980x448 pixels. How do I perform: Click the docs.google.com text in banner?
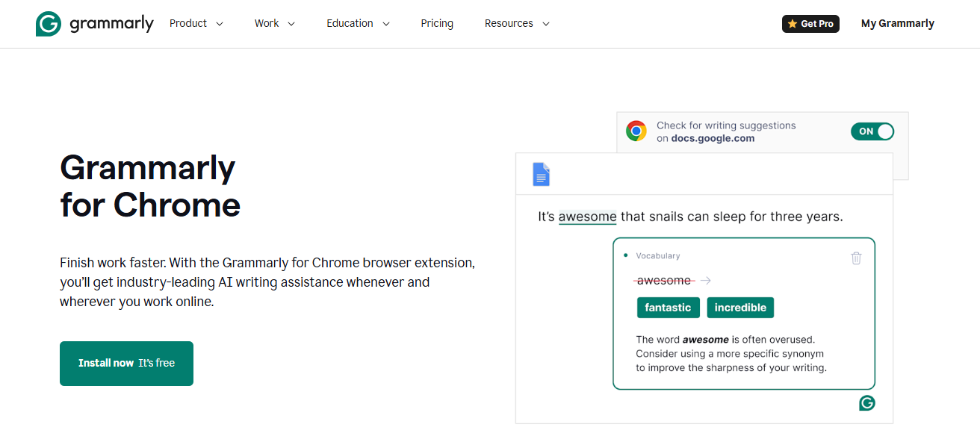point(713,138)
